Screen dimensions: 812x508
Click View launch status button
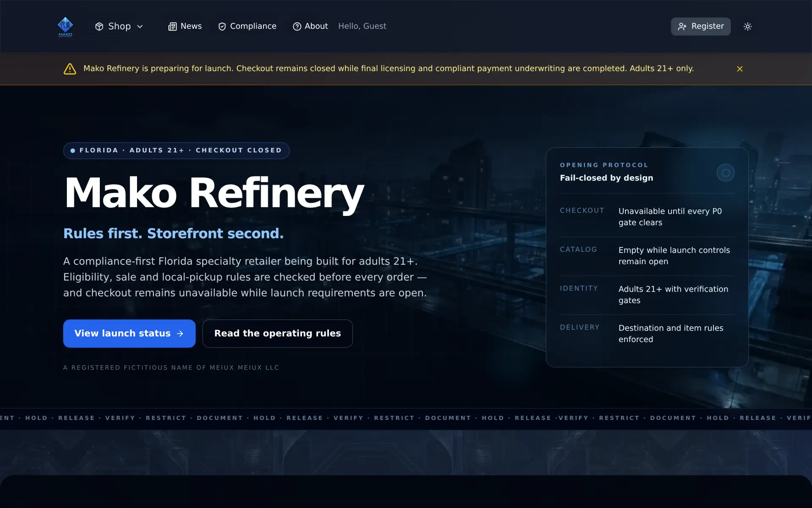click(129, 334)
